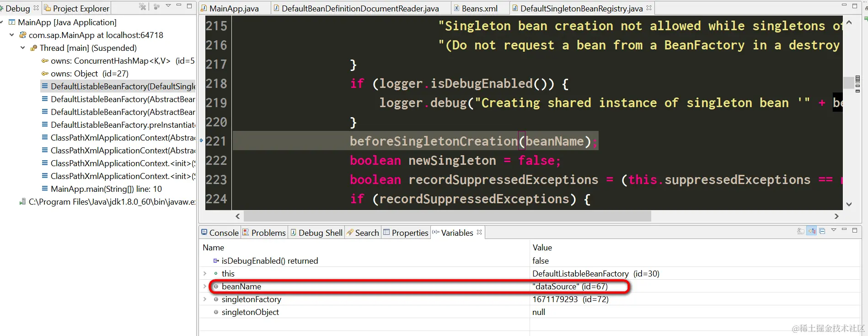Click the thread icon beside Thread [main]
This screenshot has width=868, height=336.
click(33, 48)
